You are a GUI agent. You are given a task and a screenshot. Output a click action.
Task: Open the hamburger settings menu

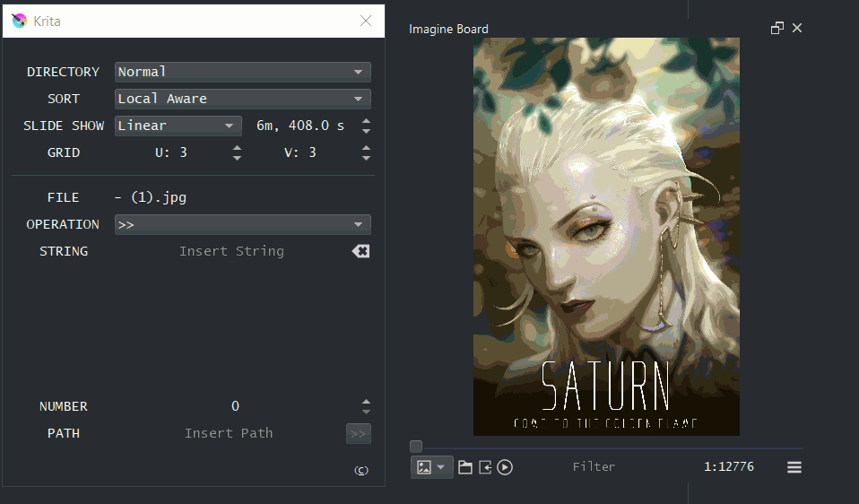pos(794,467)
